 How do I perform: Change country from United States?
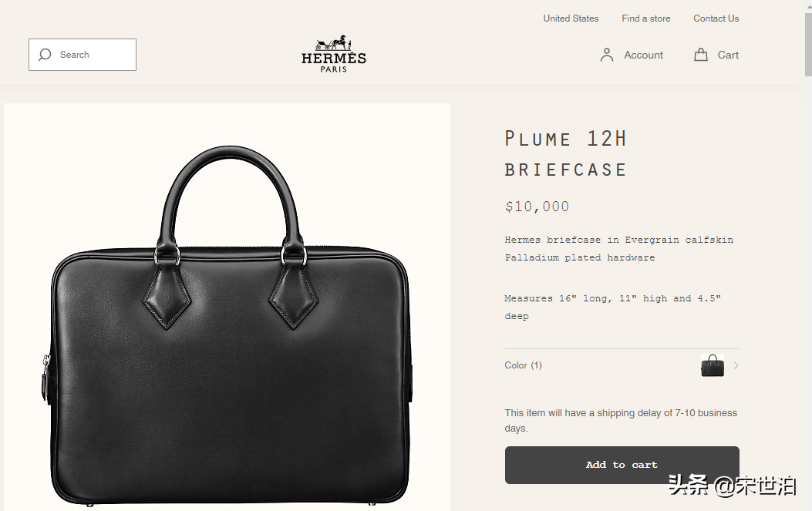[571, 18]
